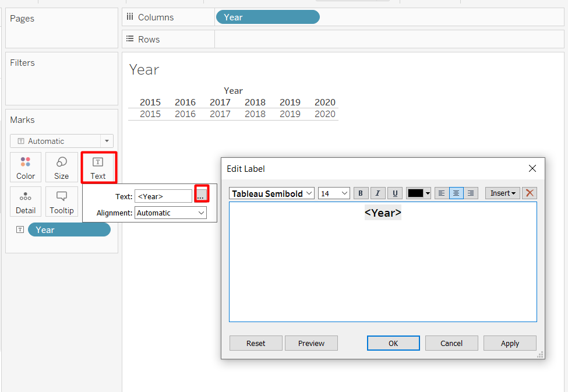Click the Preview button
The height and width of the screenshot is (392, 568).
311,344
